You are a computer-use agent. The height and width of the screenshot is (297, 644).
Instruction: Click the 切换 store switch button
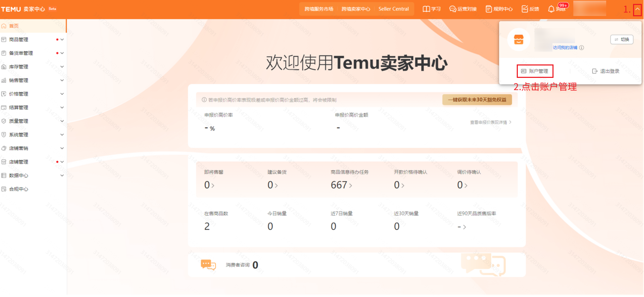point(622,39)
